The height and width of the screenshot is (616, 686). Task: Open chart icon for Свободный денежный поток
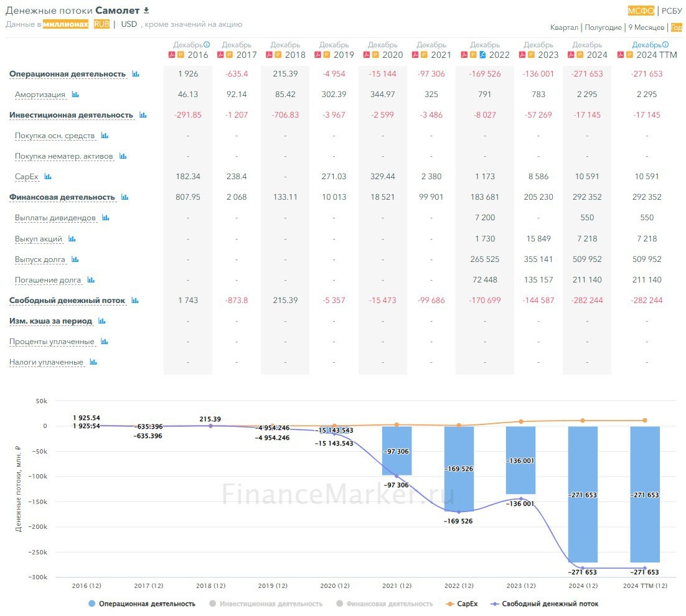(134, 301)
